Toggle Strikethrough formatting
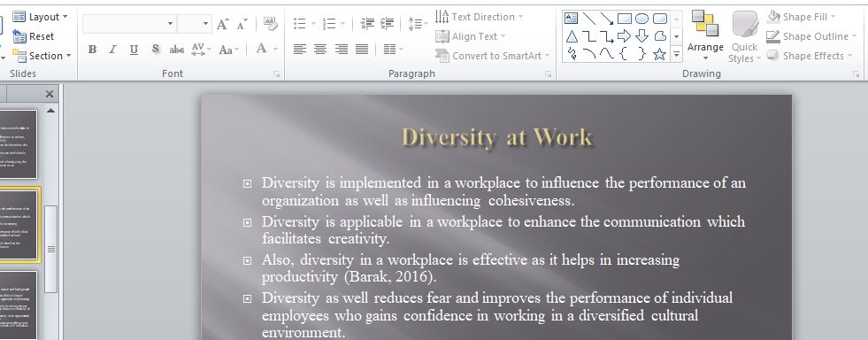The width and height of the screenshot is (868, 340). click(177, 50)
